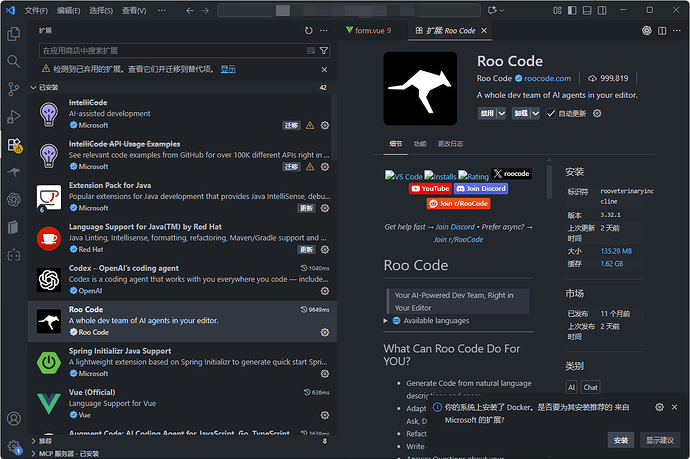The image size is (690, 459).
Task: Open Accounts icon in activity bar
Action: [14, 419]
